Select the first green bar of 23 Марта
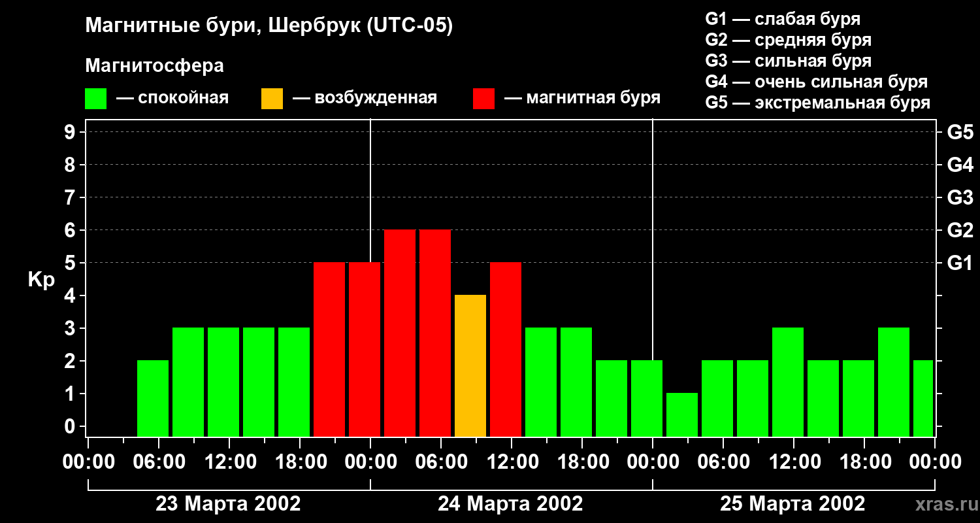The width and height of the screenshot is (980, 523). tap(153, 398)
